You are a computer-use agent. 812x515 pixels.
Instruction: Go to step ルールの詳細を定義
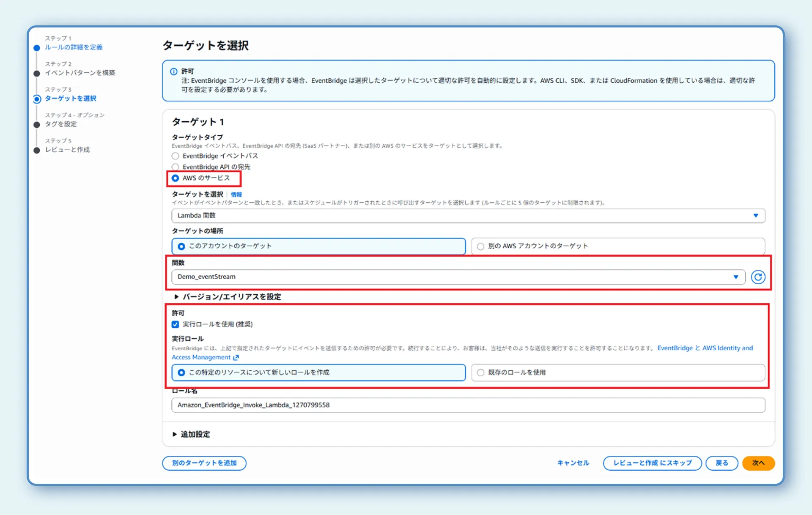coord(74,47)
